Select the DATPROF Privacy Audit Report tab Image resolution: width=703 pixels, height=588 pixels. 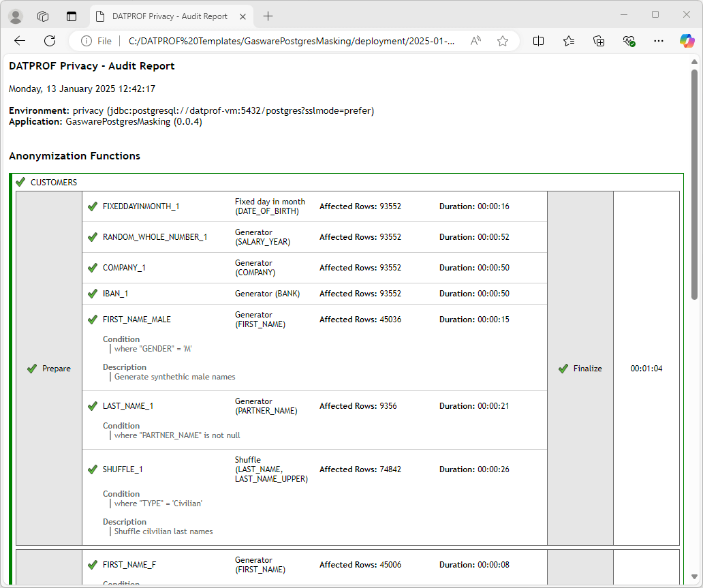point(170,16)
